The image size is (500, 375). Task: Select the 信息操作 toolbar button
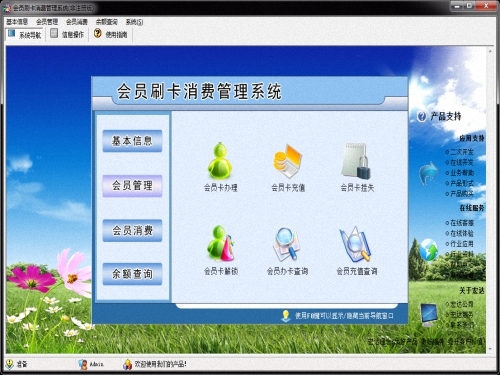[x=67, y=34]
